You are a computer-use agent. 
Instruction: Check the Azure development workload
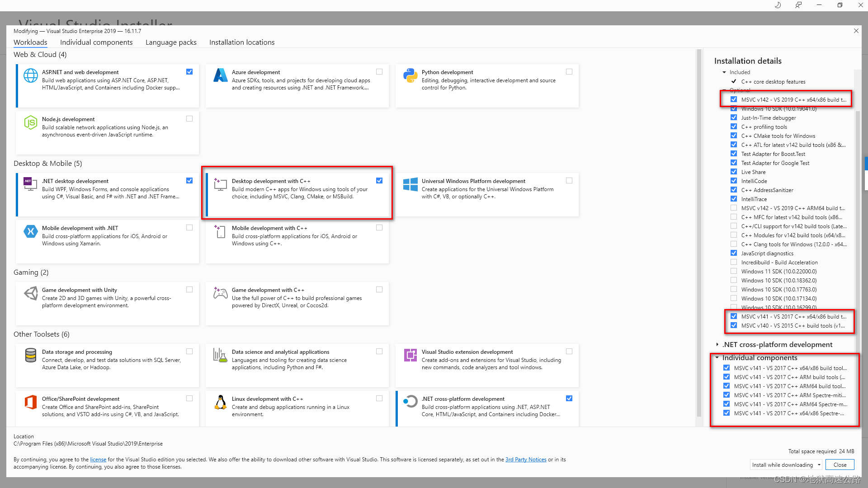[379, 71]
